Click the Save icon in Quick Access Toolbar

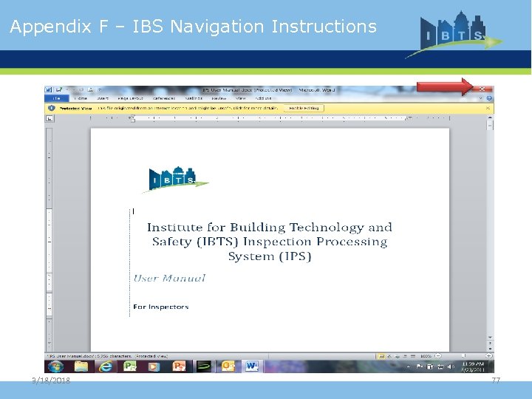coord(59,89)
